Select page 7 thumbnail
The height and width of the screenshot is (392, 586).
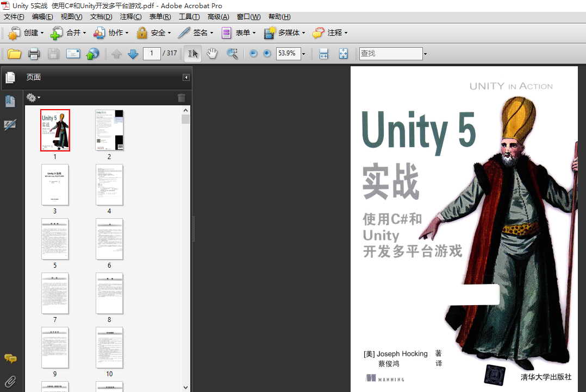point(55,293)
